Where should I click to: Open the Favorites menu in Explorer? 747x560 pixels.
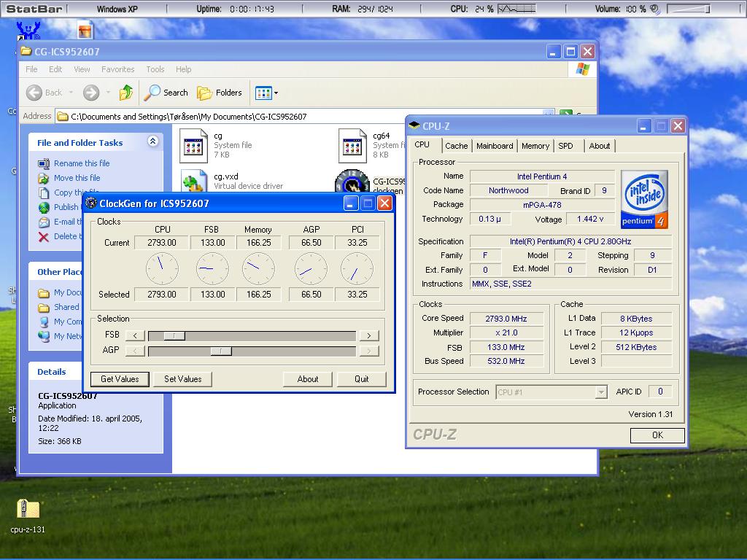coord(117,69)
